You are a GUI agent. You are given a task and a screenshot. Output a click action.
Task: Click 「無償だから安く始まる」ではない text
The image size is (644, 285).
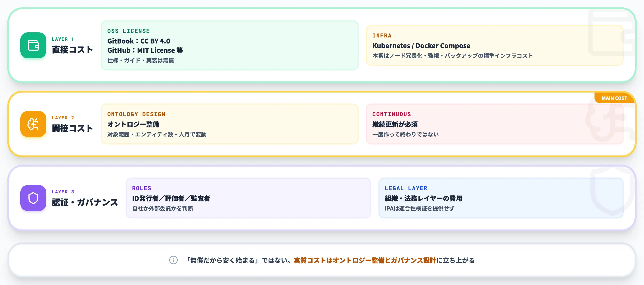click(238, 260)
